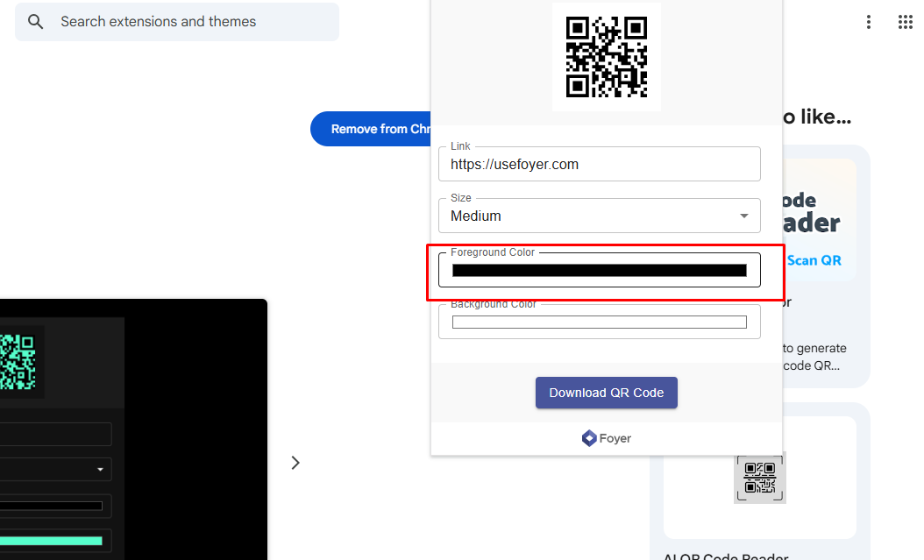Open the Size dropdown showing Medium
Screen dimensions: 924x560
pos(600,216)
